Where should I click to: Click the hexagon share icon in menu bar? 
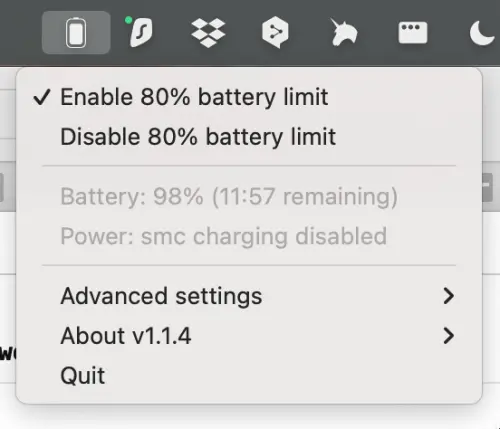click(x=275, y=33)
